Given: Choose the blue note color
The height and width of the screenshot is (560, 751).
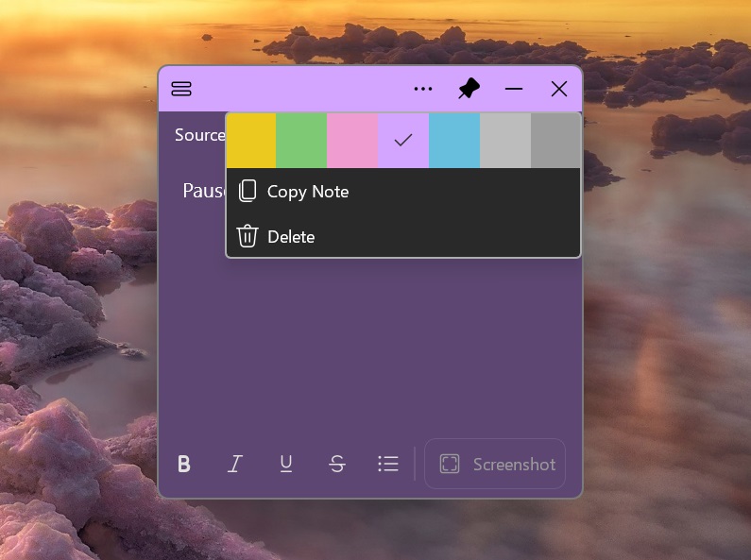Looking at the screenshot, I should (454, 141).
